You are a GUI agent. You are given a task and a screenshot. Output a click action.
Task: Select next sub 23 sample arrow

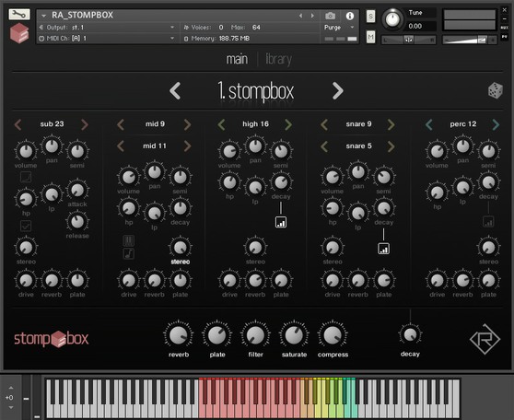[85, 124]
